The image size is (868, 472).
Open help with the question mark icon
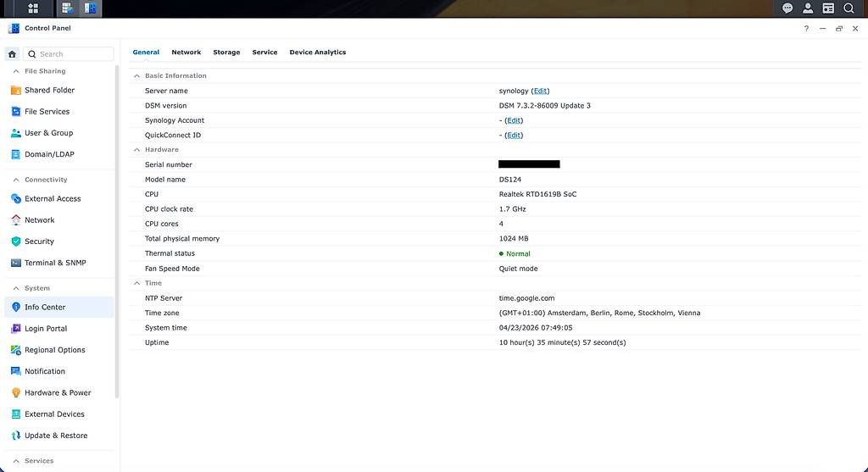[x=806, y=29]
